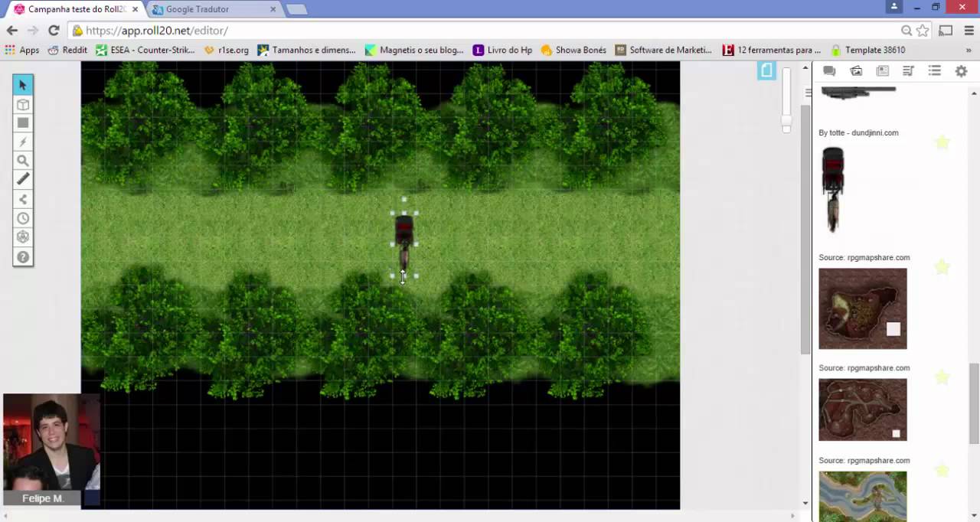
Task: Star the river map item
Action: [x=942, y=470]
